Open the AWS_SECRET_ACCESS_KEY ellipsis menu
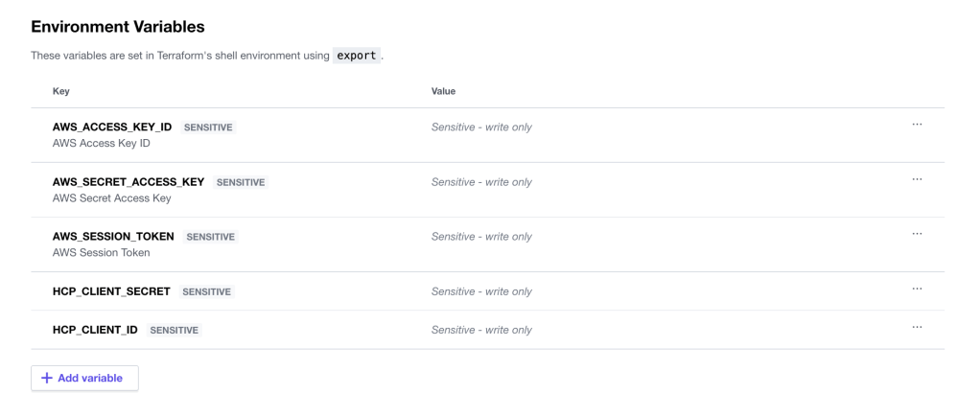Screen dimensions: 980x417 (x=917, y=179)
